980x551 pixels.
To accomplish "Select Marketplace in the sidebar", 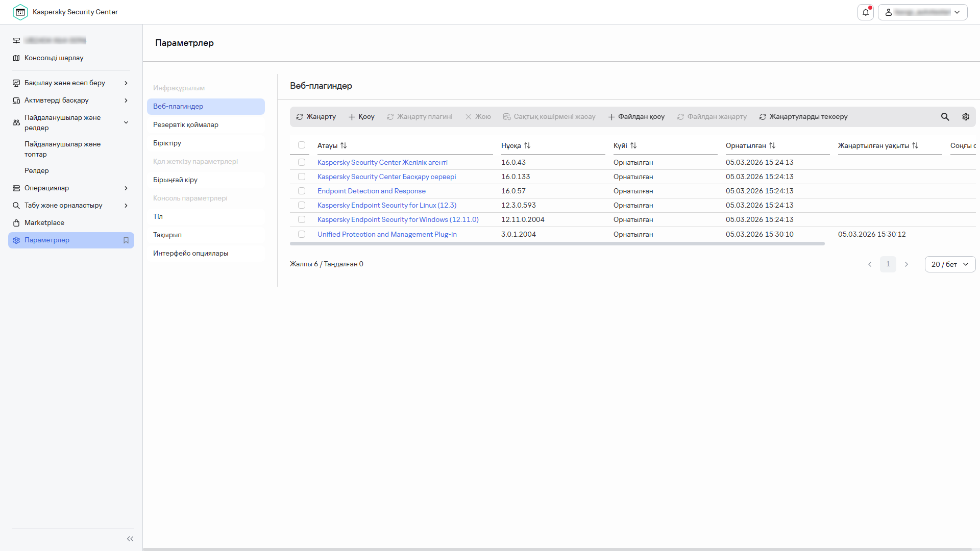I will [x=44, y=223].
